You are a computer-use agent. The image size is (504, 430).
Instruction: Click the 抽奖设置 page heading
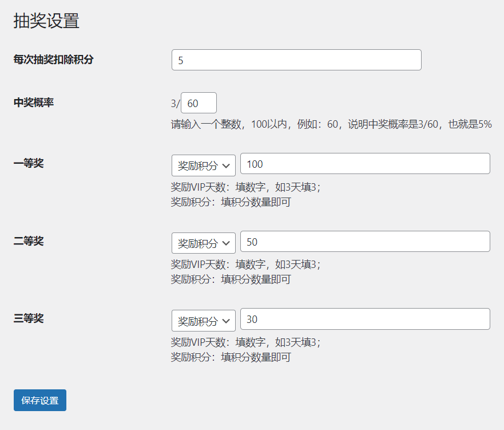[46, 21]
